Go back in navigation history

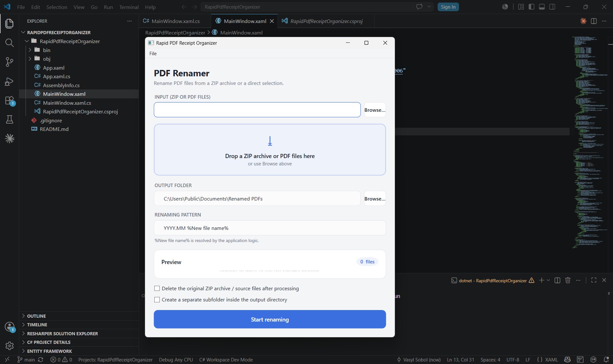[x=184, y=7]
